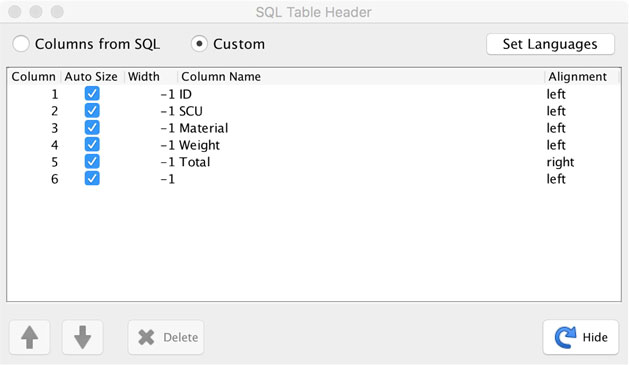
Task: Click the Delete button with X icon
Action: 166,337
